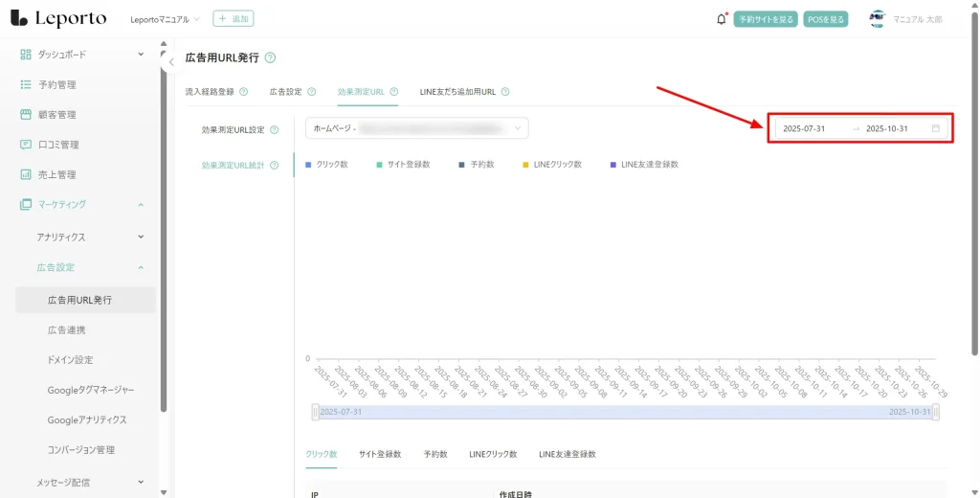Click the 追加 button in header
The height and width of the screenshot is (498, 980).
234,19
